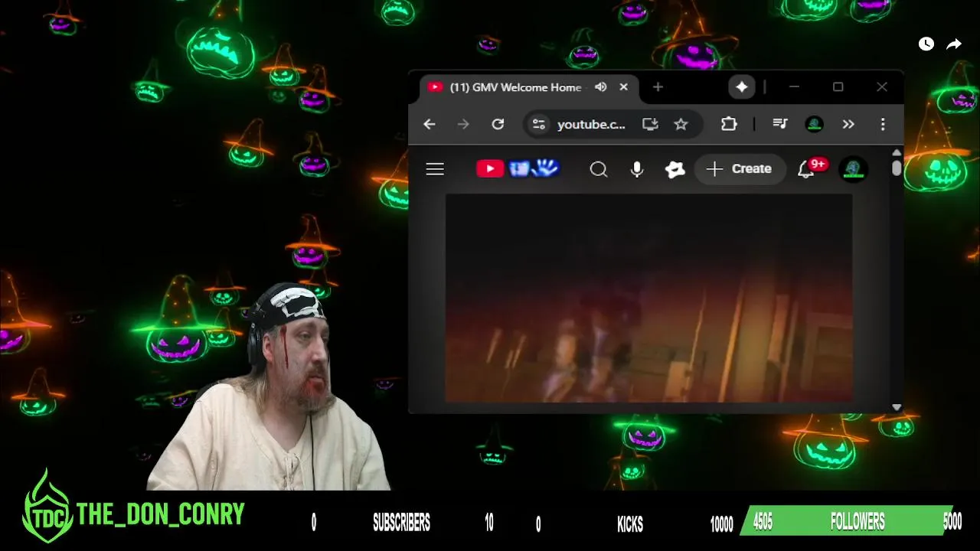Minimize the browser window

pos(794,87)
